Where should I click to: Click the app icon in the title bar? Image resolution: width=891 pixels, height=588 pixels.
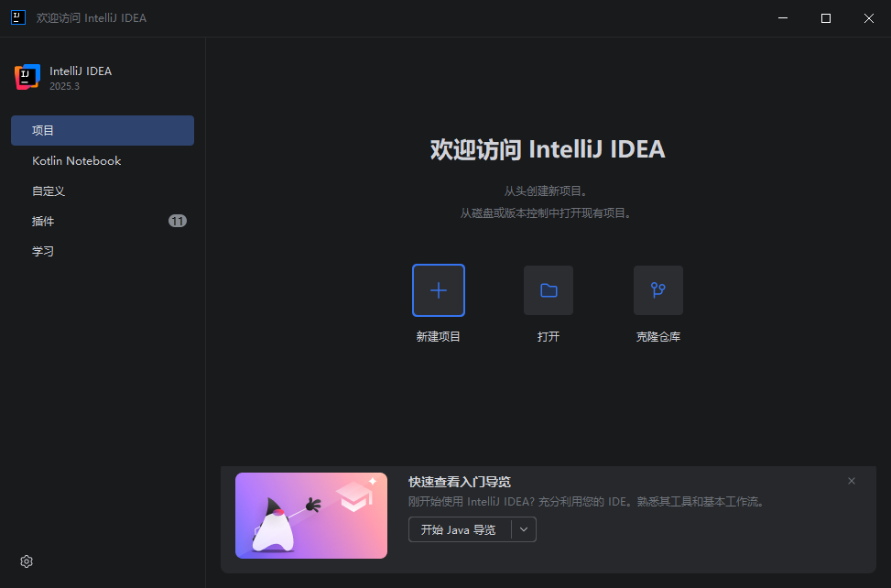[17, 18]
